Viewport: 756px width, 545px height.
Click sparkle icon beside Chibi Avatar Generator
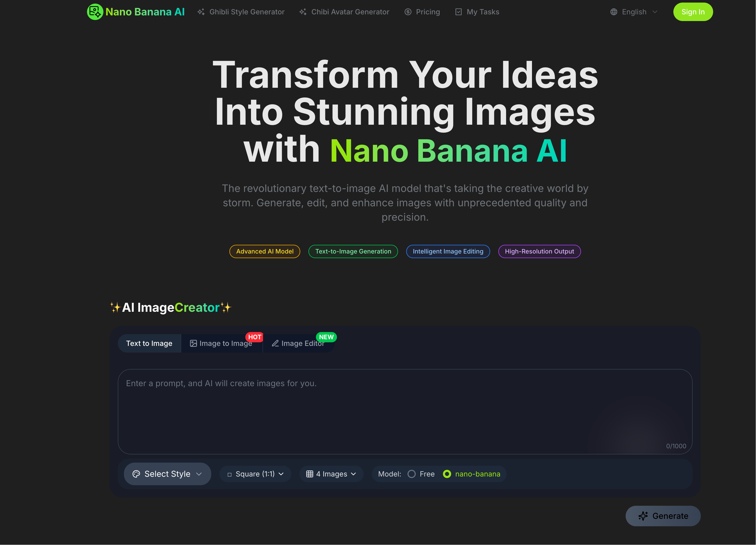pos(303,12)
